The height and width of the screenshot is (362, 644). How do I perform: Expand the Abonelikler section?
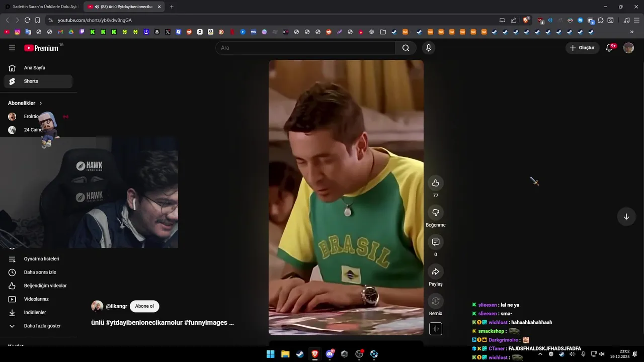pos(25,103)
